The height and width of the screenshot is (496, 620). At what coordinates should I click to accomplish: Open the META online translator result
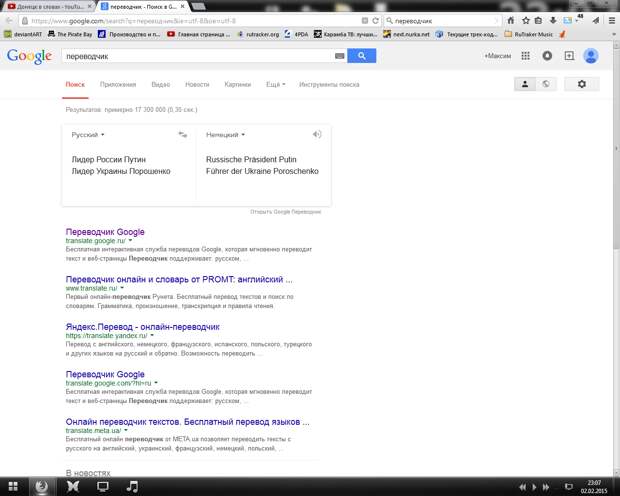pos(187,422)
